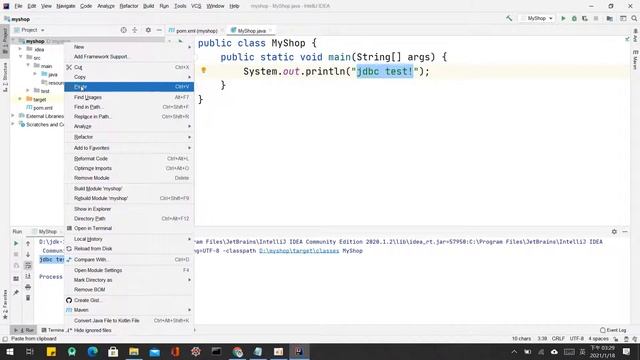640x360 pixels.
Task: Open Microsoft Edge from taskbar
Action: pos(93,351)
